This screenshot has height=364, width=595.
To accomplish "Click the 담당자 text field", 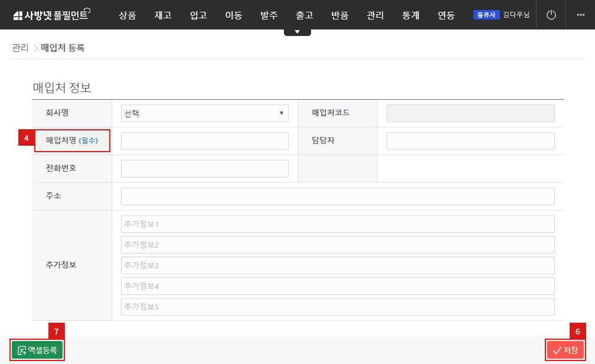I will [x=470, y=141].
